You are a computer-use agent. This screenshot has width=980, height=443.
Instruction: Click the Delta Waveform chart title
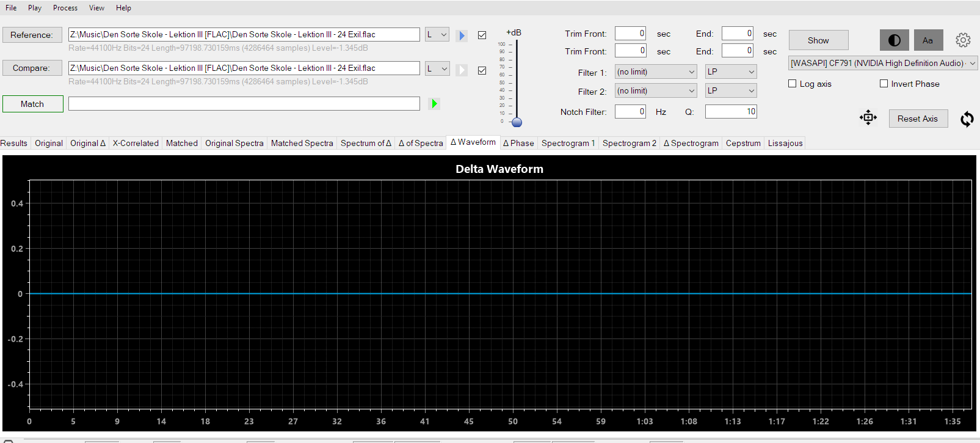pyautogui.click(x=499, y=169)
